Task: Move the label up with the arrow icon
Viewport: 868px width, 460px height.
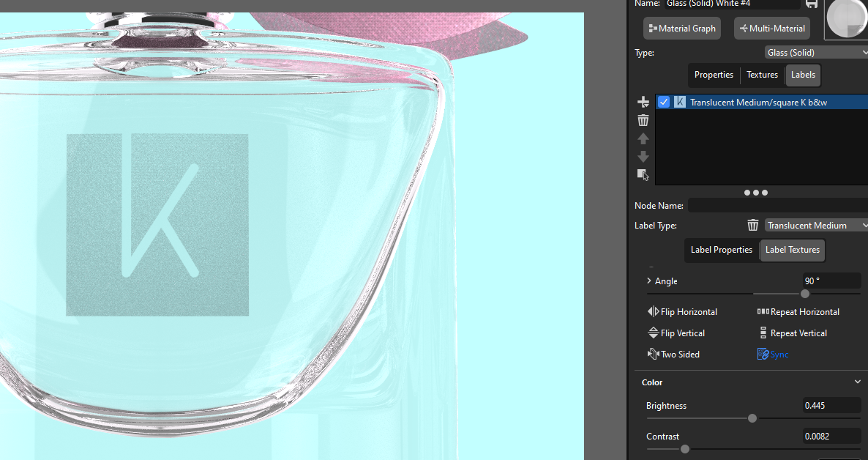Action: [643, 138]
